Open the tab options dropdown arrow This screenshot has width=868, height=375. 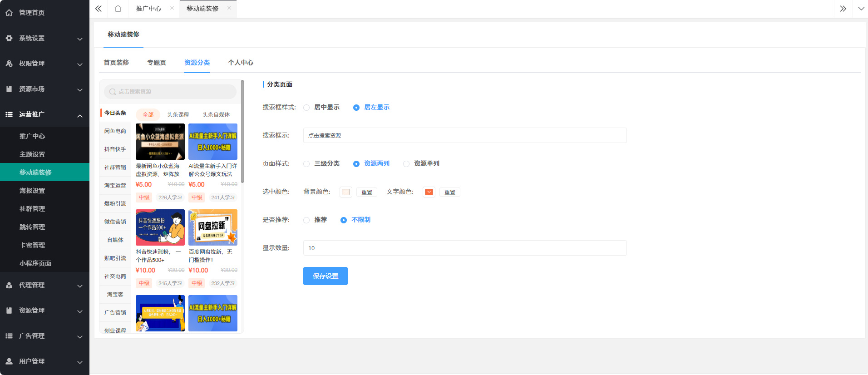(861, 9)
